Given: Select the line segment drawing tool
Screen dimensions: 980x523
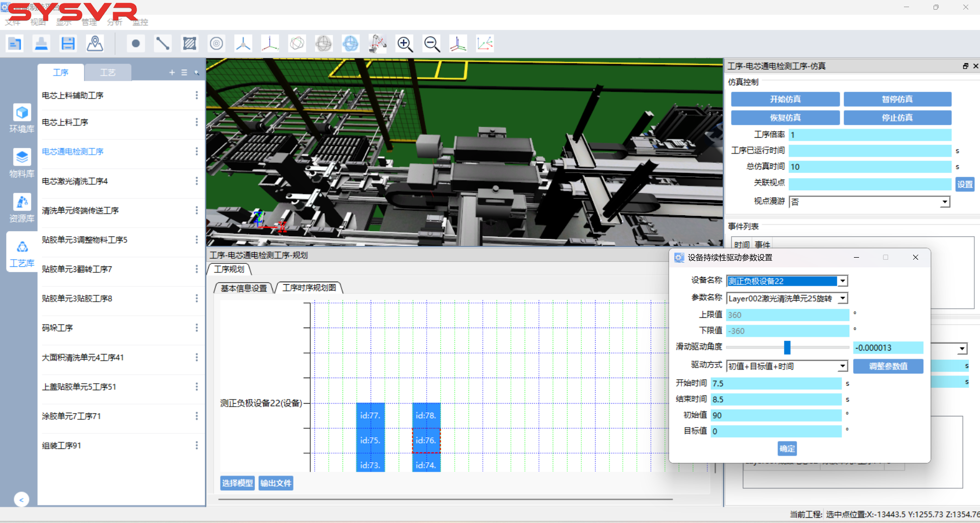Looking at the screenshot, I should [163, 44].
